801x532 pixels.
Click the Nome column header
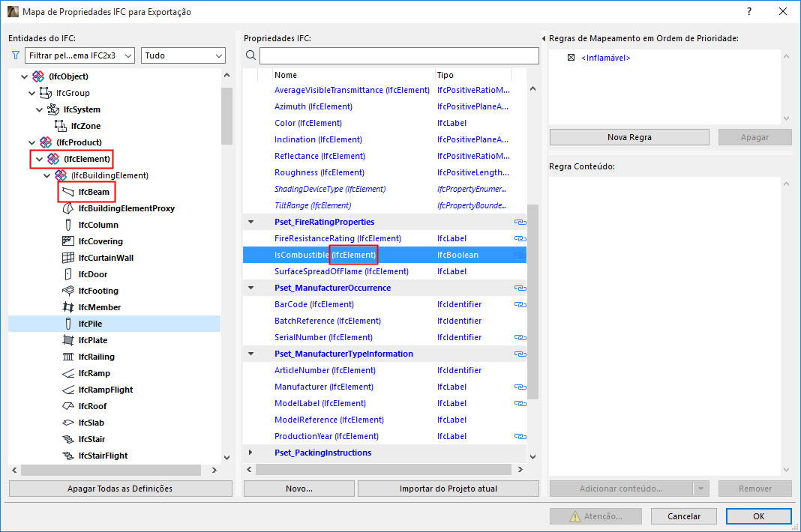coord(353,75)
